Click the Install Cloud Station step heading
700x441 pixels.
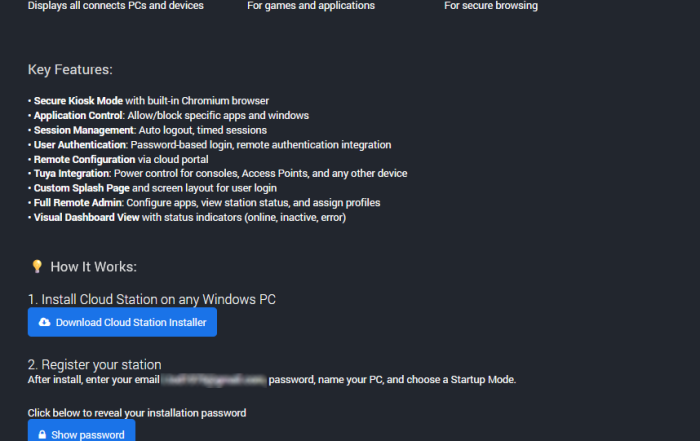152,299
